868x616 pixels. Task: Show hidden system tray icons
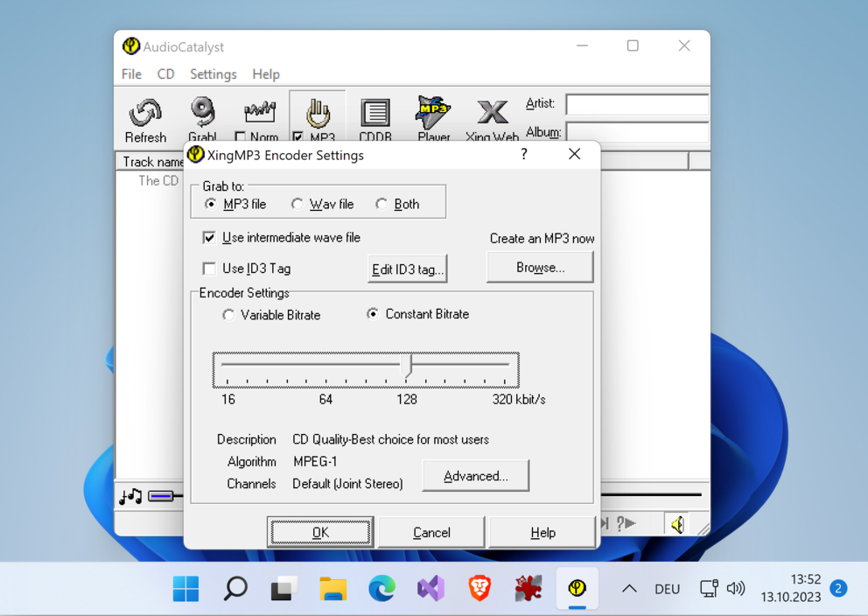pyautogui.click(x=629, y=589)
